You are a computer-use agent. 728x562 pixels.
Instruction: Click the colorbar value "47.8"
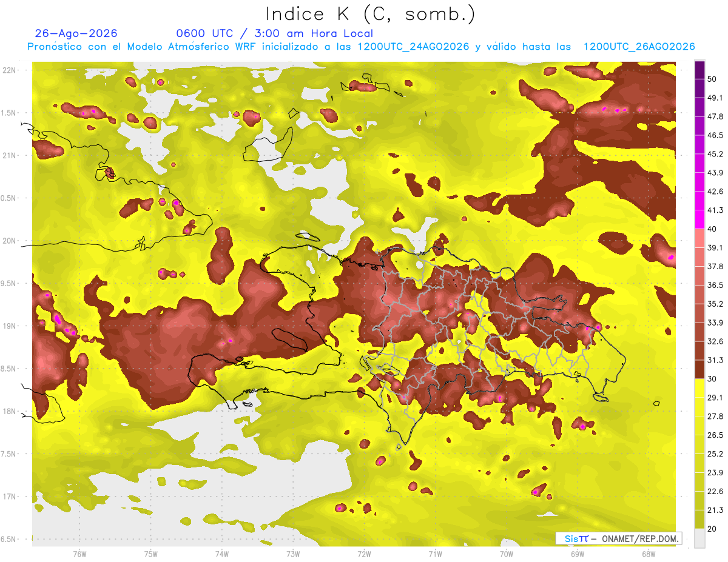click(715, 116)
